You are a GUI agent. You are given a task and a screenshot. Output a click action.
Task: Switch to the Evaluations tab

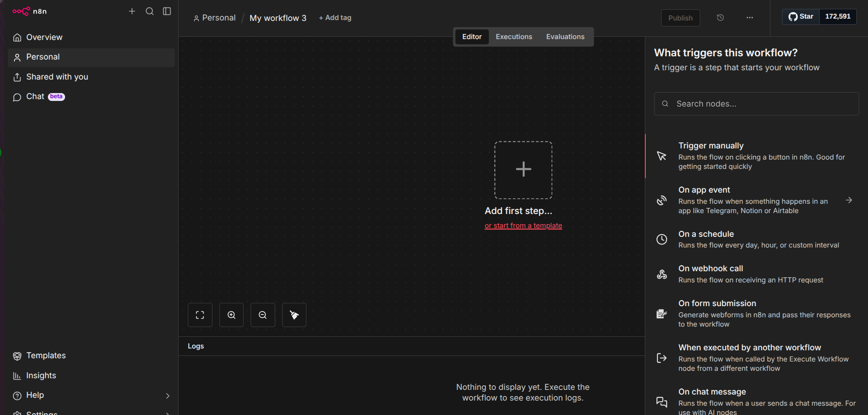(x=565, y=37)
